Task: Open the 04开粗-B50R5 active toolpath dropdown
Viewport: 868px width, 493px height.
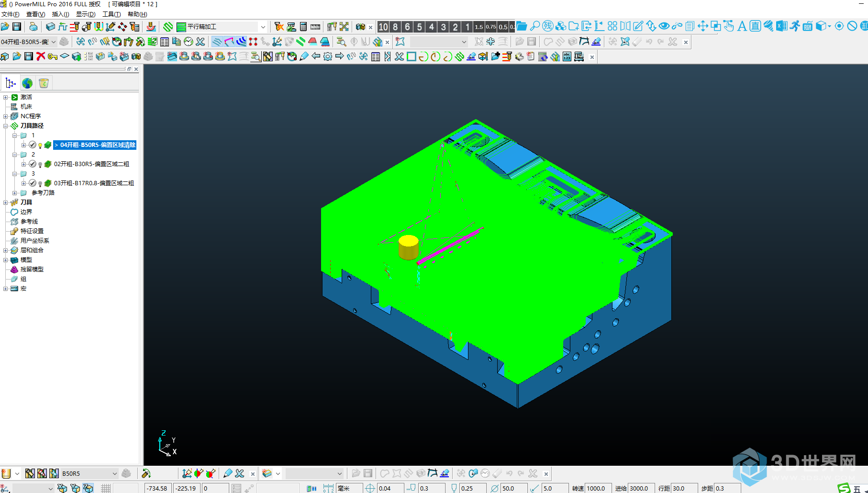Action: coord(54,42)
